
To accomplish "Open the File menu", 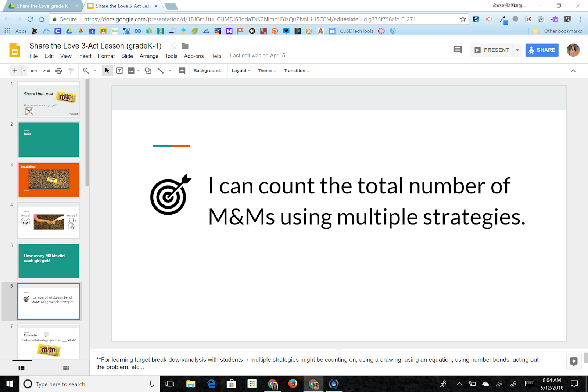I will click(33, 56).
